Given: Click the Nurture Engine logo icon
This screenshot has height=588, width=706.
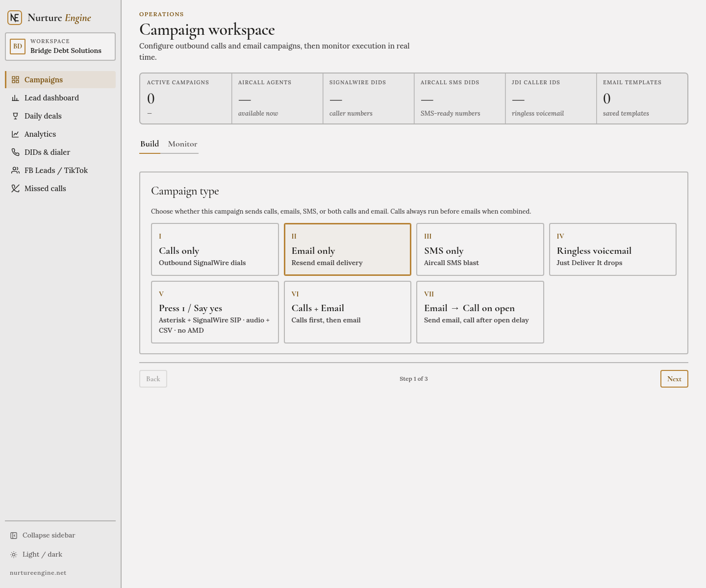Looking at the screenshot, I should point(15,18).
